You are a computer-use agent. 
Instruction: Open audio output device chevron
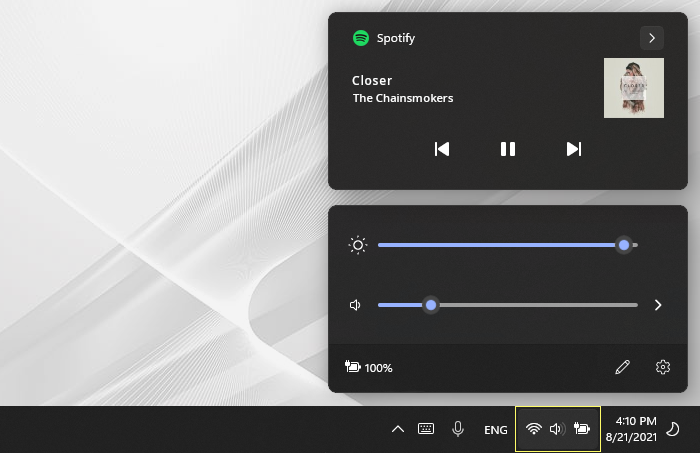click(658, 305)
